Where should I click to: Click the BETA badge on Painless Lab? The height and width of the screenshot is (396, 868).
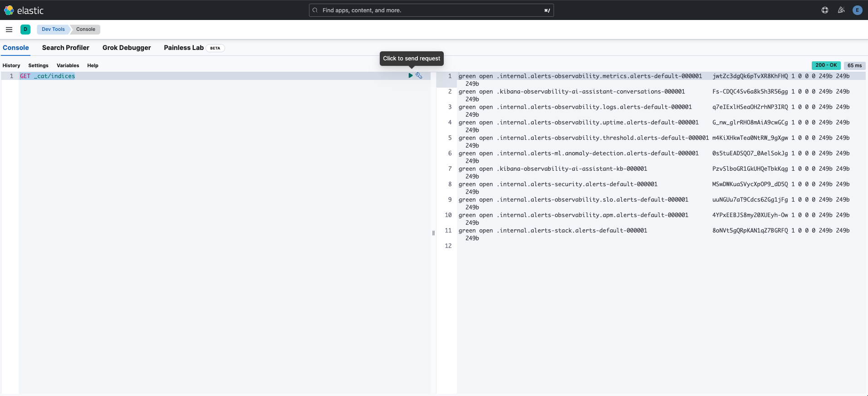[215, 48]
